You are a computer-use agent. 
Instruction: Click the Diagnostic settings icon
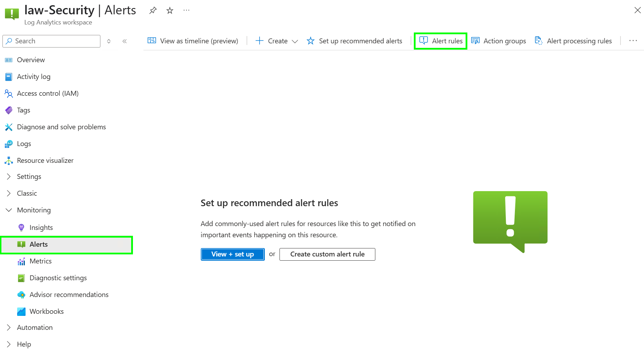[21, 278]
